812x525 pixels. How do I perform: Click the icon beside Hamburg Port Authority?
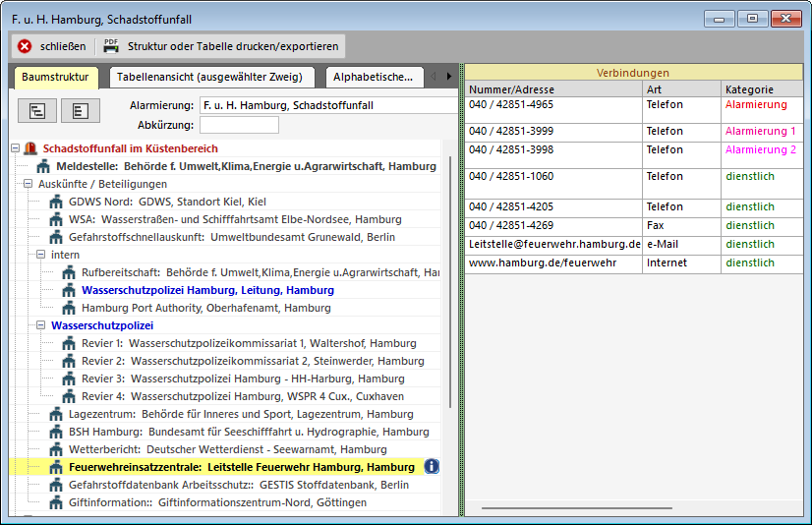click(x=69, y=308)
